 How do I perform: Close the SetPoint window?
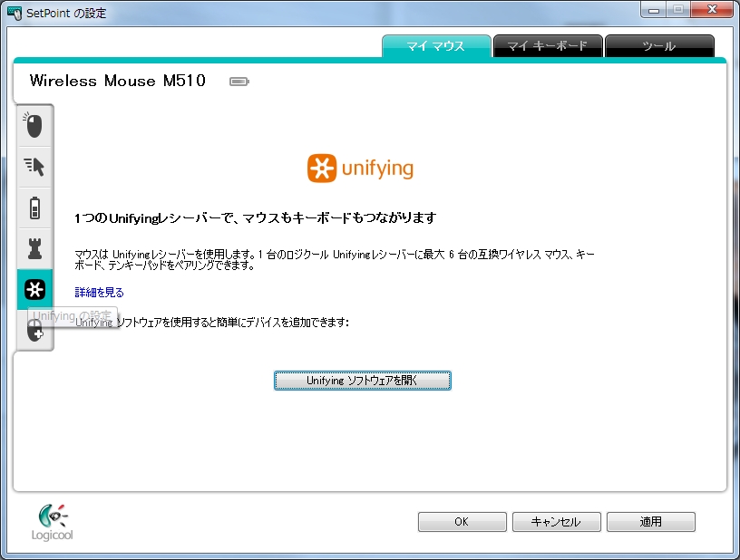712,9
